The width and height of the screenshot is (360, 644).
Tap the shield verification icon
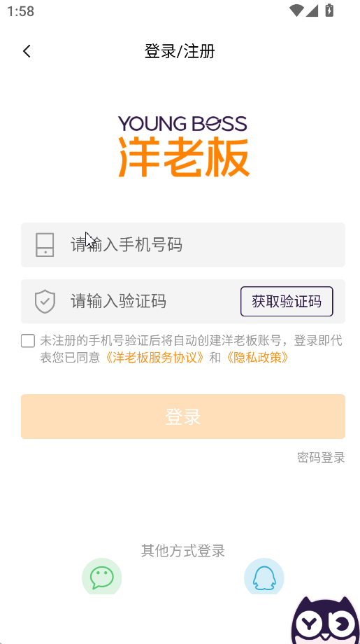coord(45,302)
